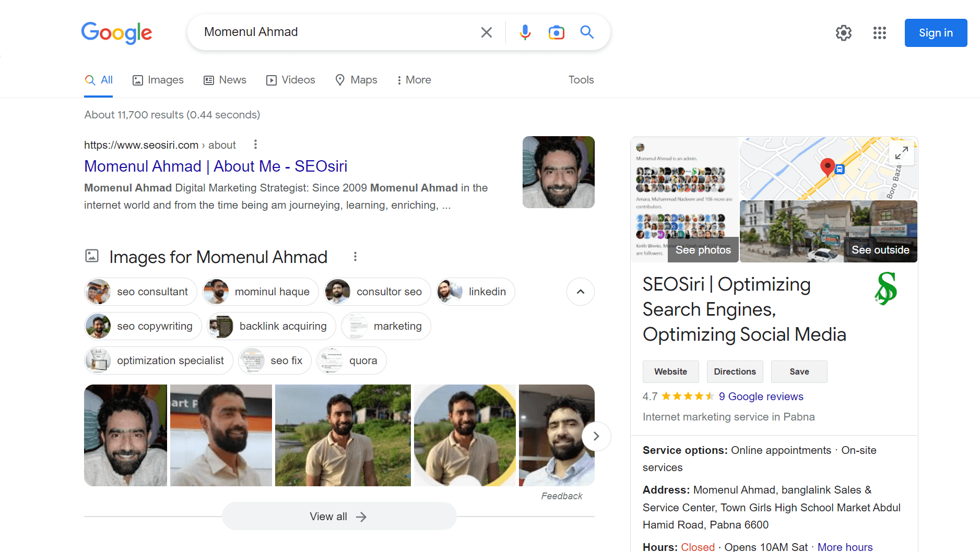Image resolution: width=980 pixels, height=552 pixels.
Task: Select the 'seo consultant' image filter chip
Action: [x=140, y=292]
